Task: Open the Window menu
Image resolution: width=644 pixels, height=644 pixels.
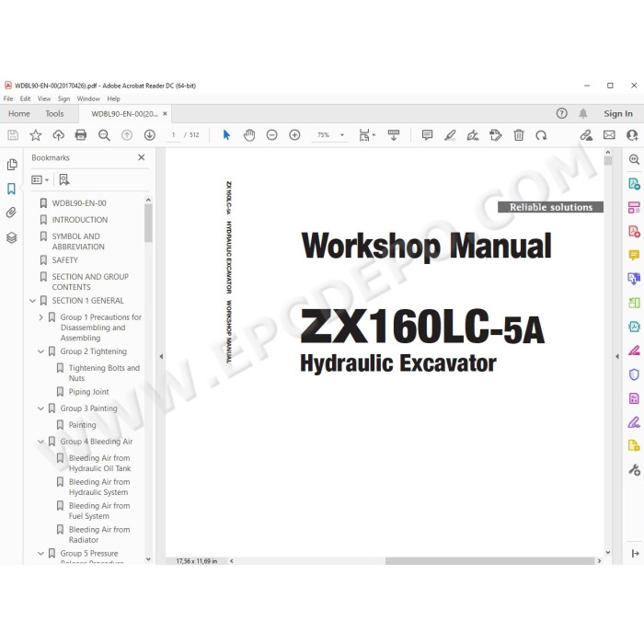Action: point(88,98)
